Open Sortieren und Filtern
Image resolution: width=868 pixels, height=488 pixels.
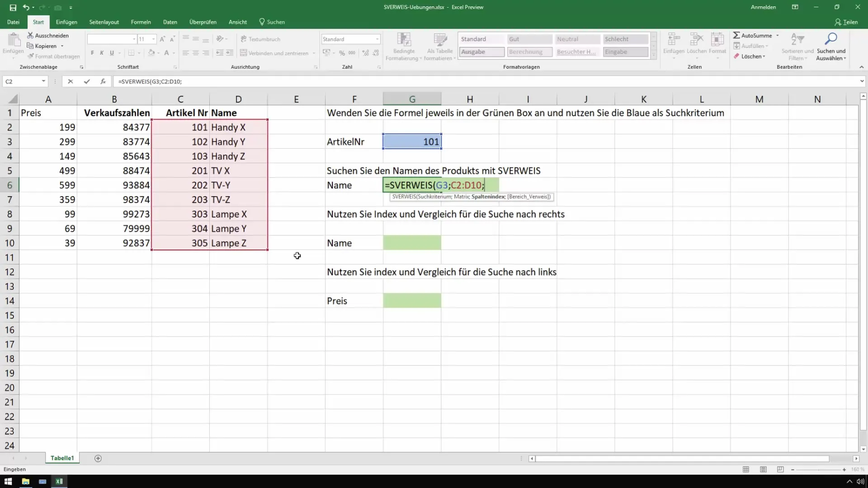(x=797, y=47)
